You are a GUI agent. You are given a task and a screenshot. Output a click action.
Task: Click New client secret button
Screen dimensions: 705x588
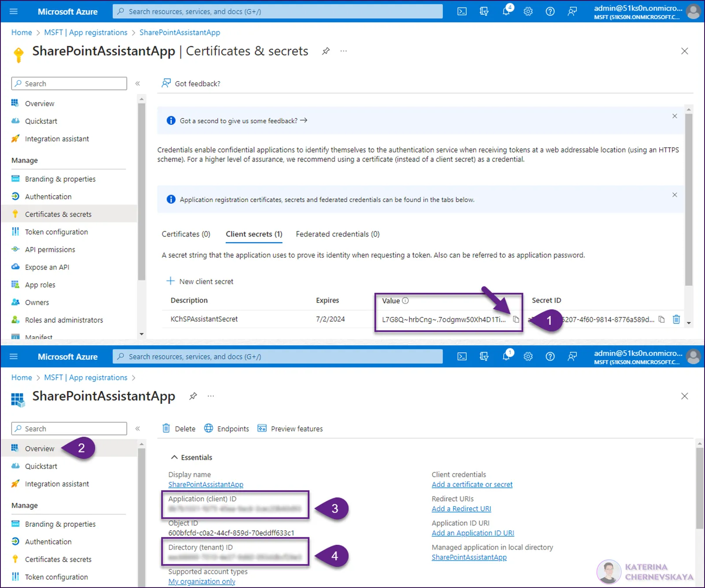[x=200, y=281]
